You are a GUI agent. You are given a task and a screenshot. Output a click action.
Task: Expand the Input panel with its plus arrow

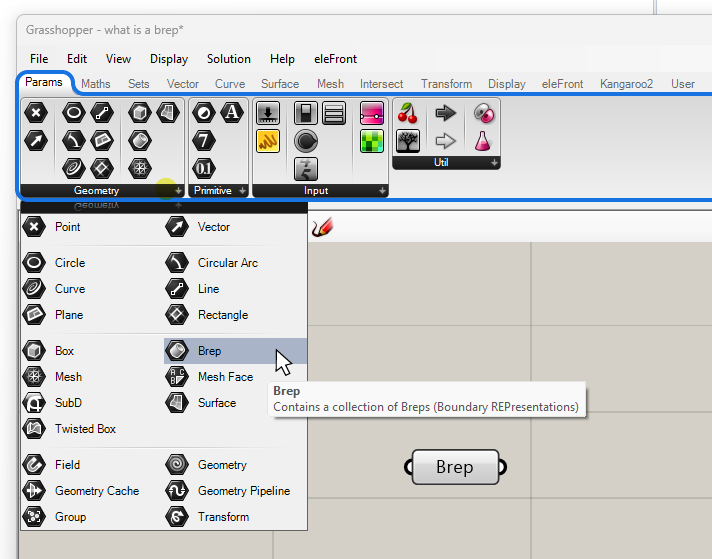tap(382, 191)
